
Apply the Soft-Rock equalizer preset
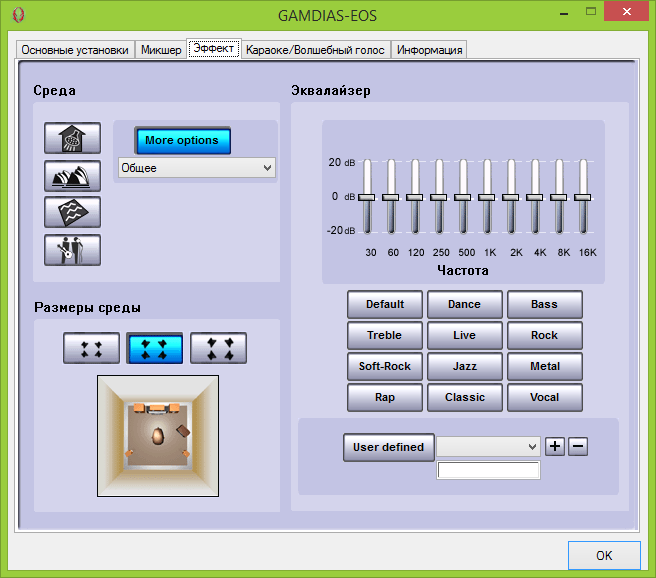coord(385,366)
